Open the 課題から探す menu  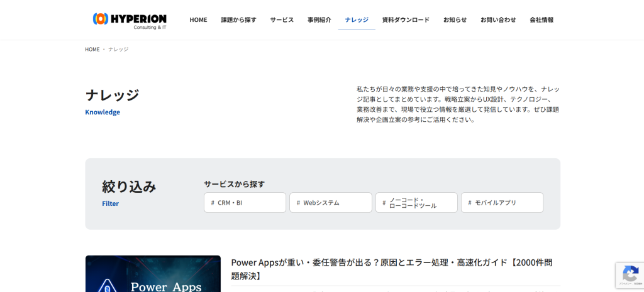click(x=238, y=19)
